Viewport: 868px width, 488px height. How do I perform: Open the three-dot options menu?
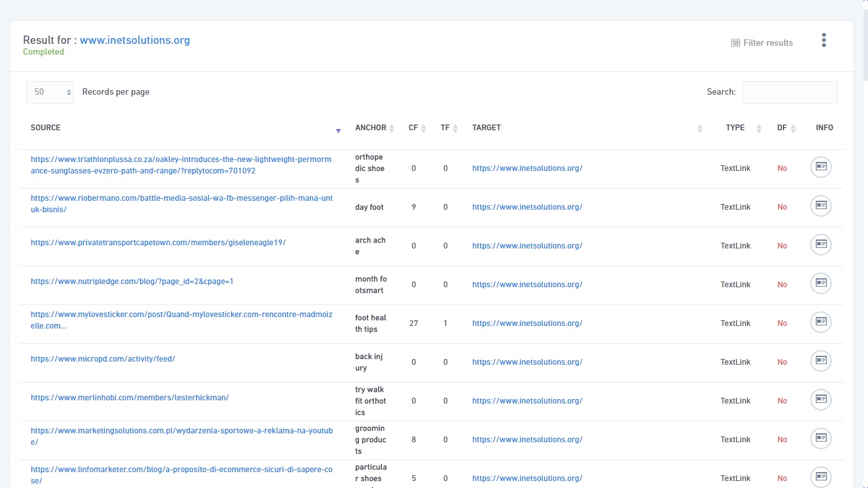[824, 41]
